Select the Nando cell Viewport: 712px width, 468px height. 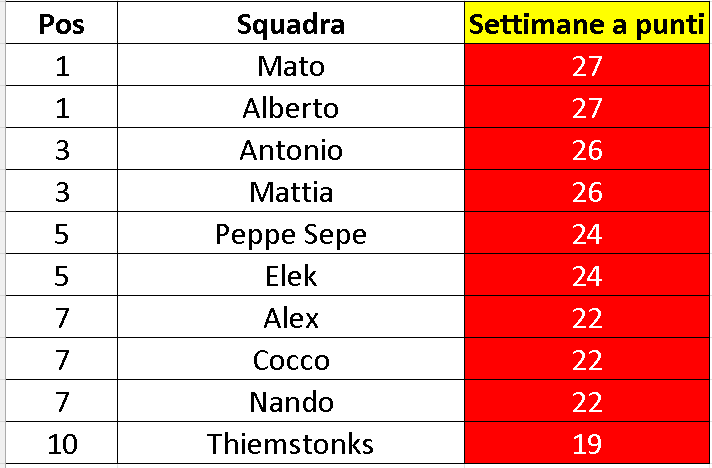click(291, 402)
